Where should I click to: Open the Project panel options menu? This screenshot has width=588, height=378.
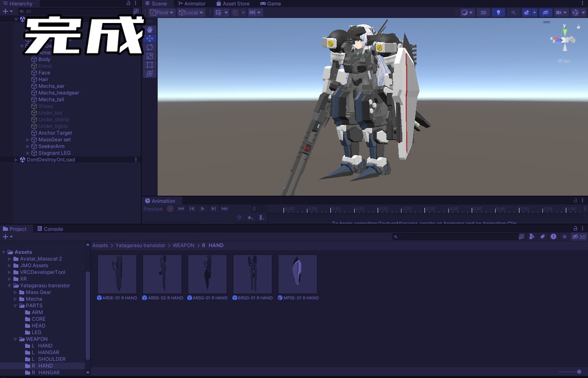(582, 228)
